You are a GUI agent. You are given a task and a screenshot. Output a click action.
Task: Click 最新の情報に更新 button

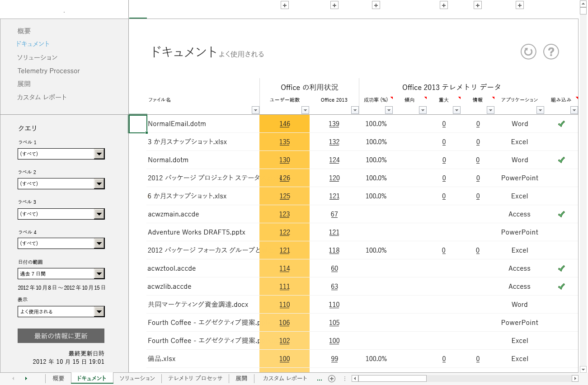[x=61, y=336]
